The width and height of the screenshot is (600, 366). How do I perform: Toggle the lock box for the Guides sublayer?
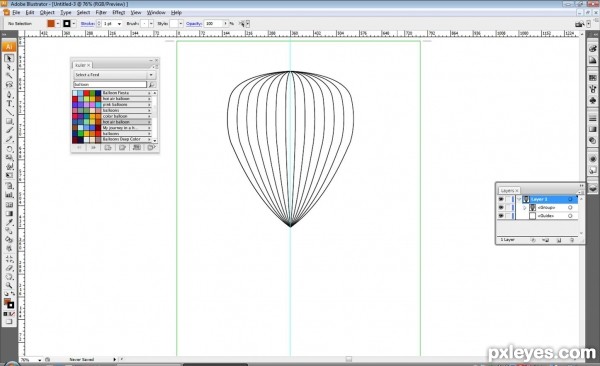508,216
